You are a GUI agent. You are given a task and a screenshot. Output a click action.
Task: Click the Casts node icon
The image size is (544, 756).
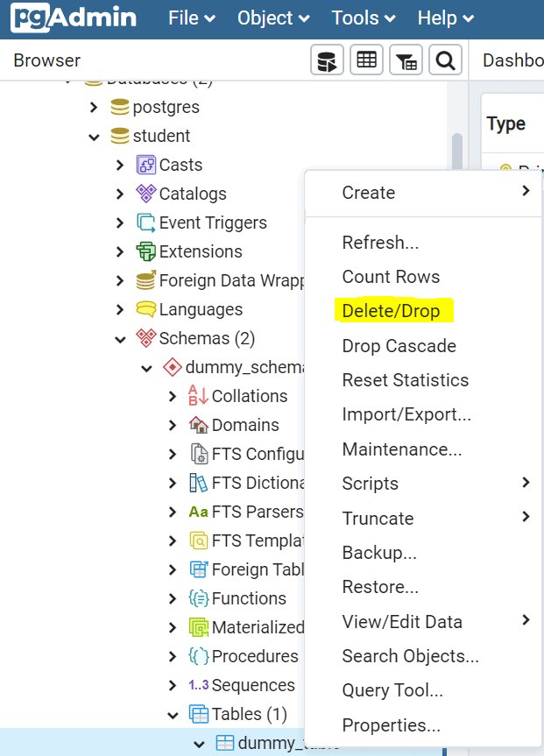tap(146, 165)
